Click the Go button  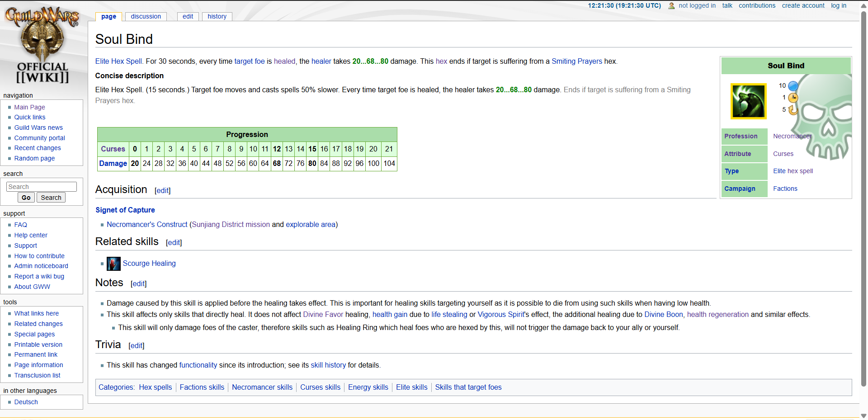[x=26, y=198]
